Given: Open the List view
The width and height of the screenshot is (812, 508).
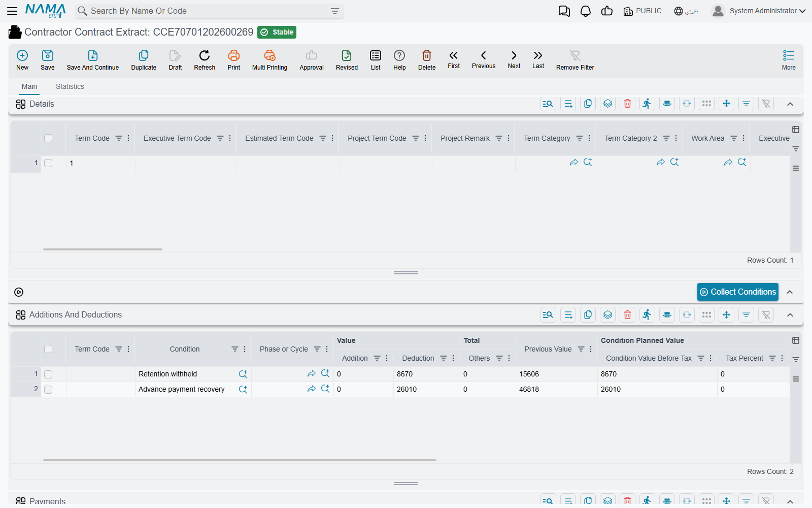Looking at the screenshot, I should coord(376,60).
